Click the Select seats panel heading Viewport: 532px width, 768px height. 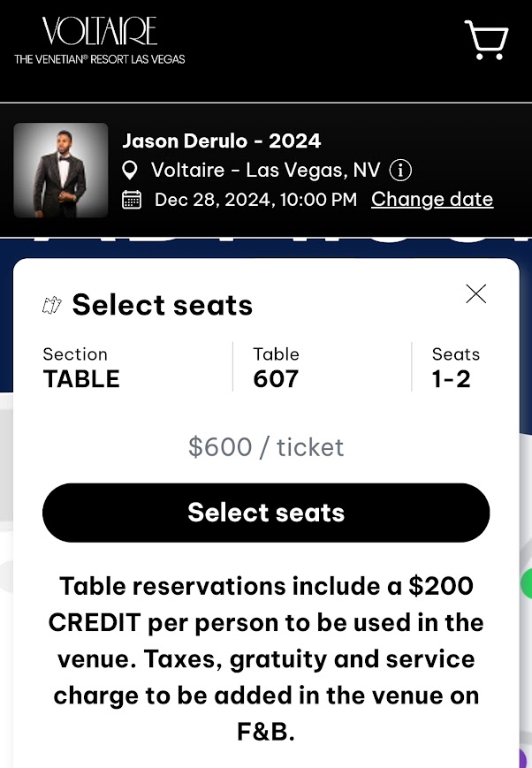[x=163, y=305]
